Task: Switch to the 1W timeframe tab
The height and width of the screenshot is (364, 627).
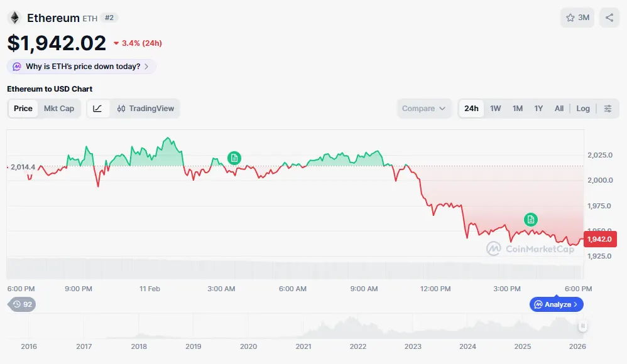Action: (495, 108)
